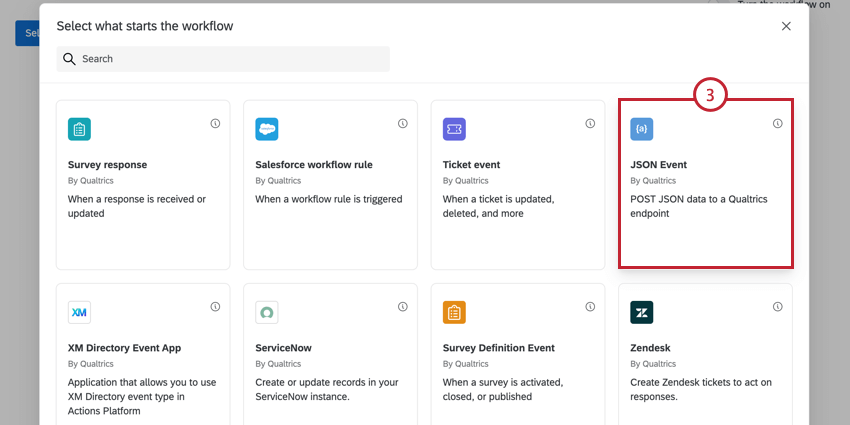
Task: Focus the Search input field
Action: click(223, 59)
